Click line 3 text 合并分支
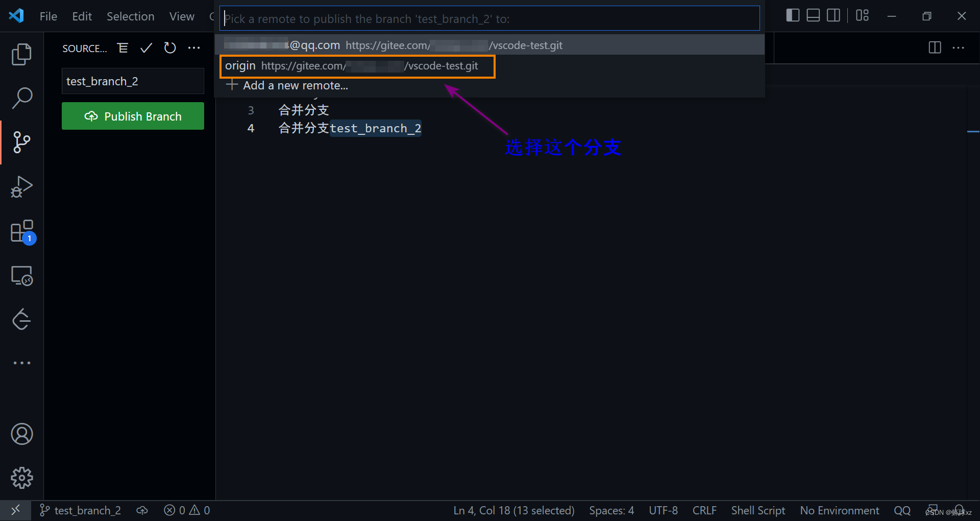 [304, 110]
